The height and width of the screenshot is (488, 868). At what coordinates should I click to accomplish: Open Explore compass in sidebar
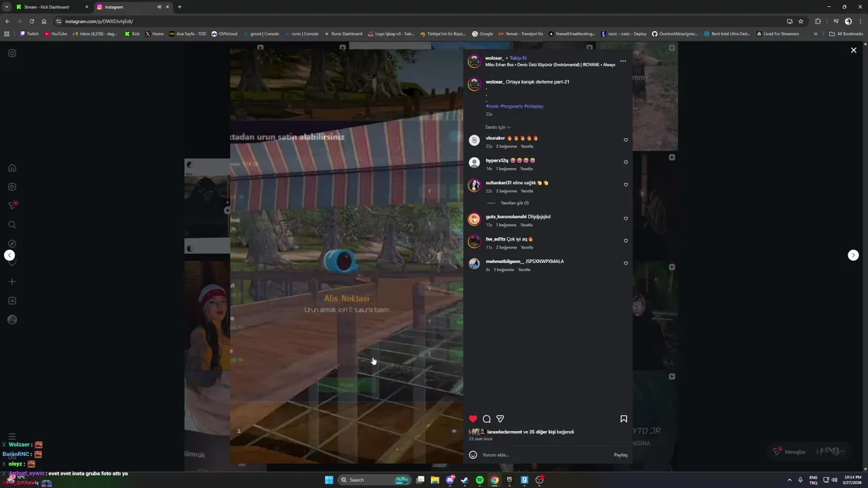point(12,243)
